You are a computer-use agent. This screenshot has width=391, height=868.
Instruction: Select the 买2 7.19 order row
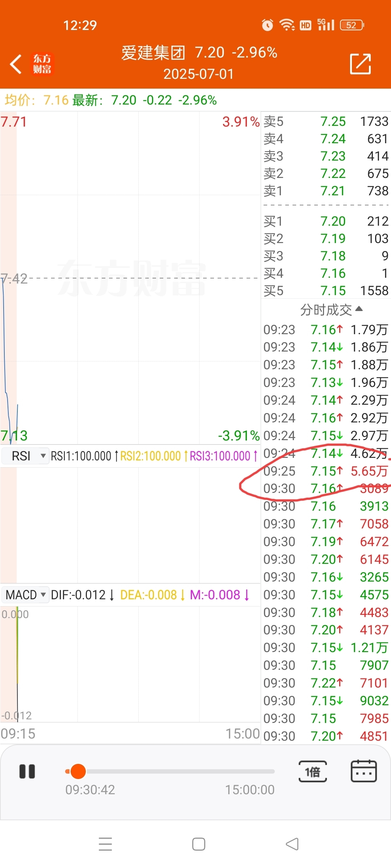[326, 239]
